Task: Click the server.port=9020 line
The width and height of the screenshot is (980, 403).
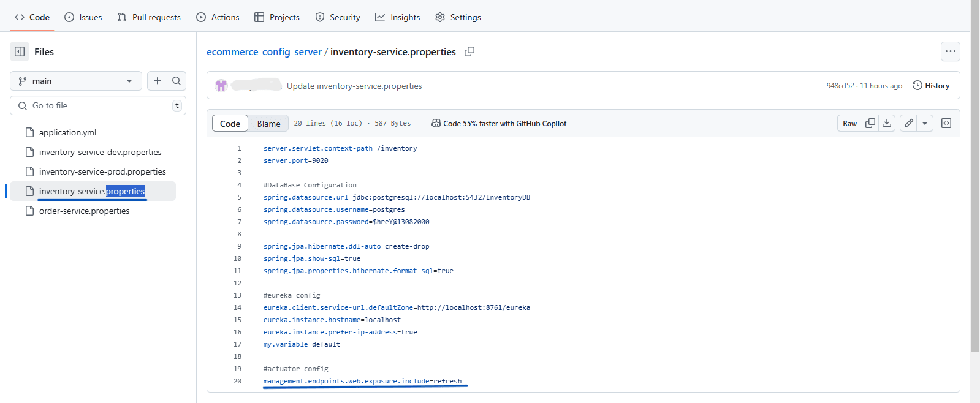Action: 296,160
